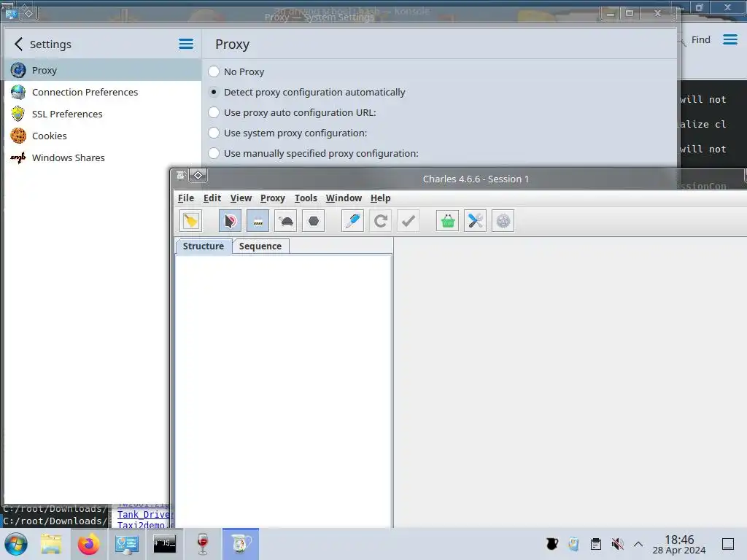
Task: Open the System Settings hamburger menu
Action: click(x=186, y=44)
